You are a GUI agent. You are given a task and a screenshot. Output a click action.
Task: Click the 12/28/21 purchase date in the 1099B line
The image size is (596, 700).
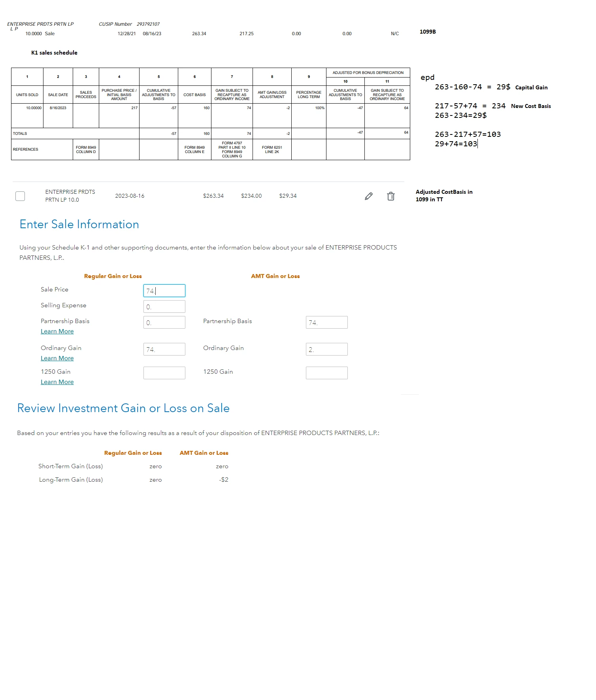[x=126, y=34]
